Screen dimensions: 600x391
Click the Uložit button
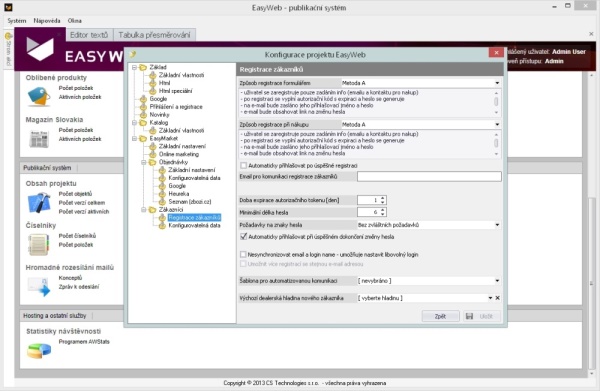pos(481,316)
